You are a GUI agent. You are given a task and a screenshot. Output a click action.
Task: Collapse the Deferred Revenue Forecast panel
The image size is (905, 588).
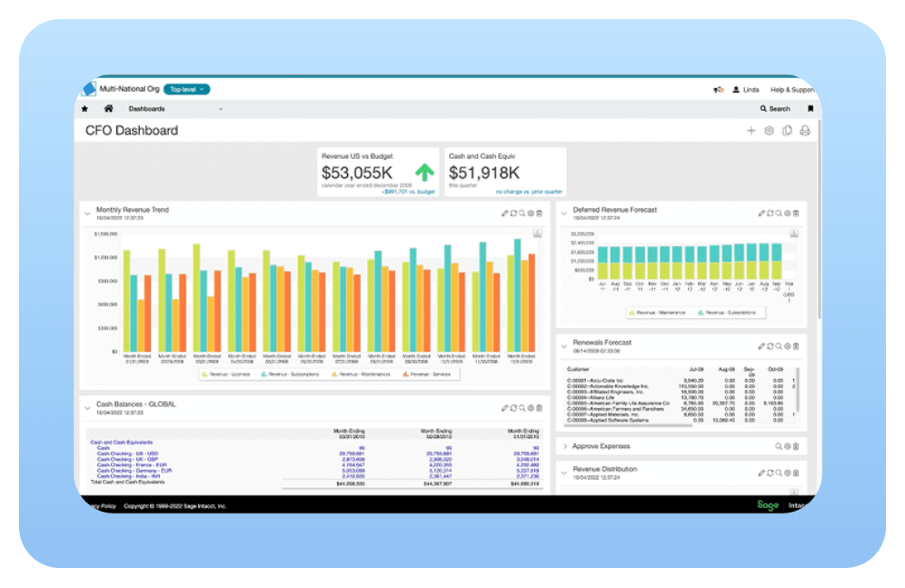[x=564, y=214]
